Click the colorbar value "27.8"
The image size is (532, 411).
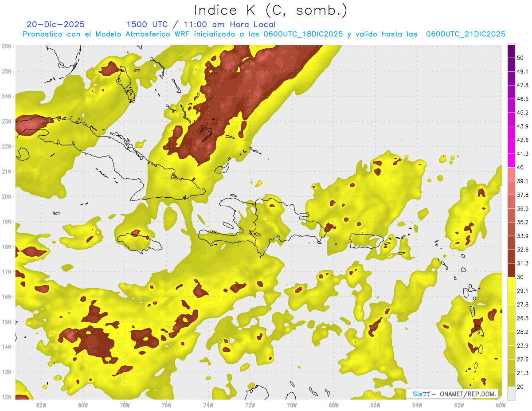(523, 305)
